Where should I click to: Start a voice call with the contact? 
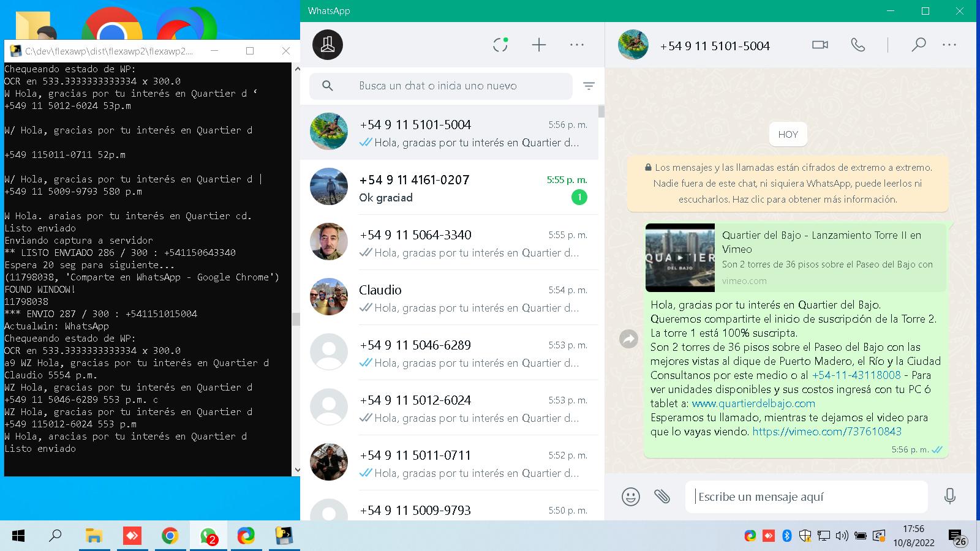click(x=858, y=45)
